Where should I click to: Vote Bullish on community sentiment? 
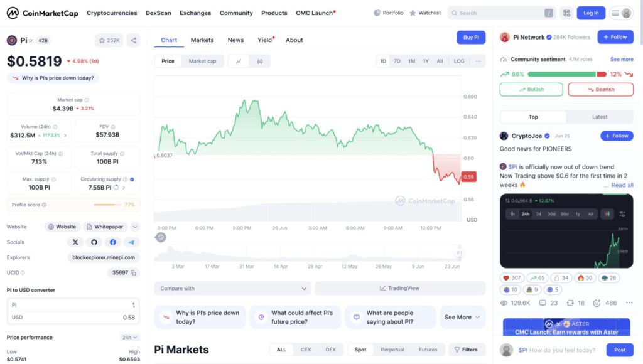pyautogui.click(x=531, y=90)
